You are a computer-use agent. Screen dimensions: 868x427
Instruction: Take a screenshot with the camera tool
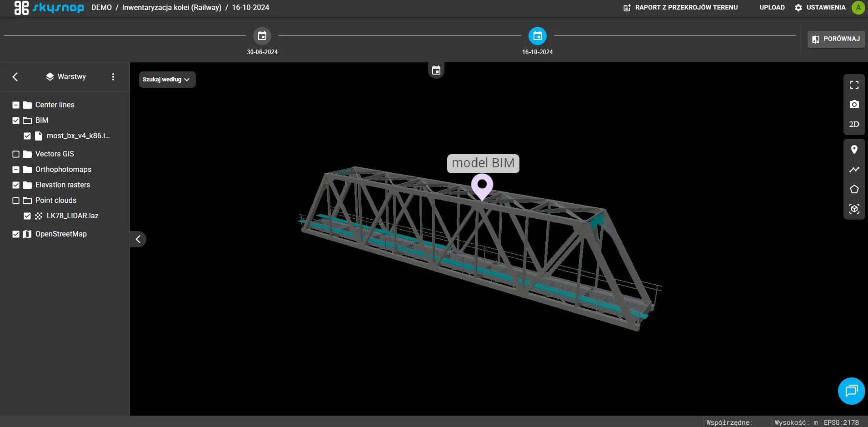point(855,104)
